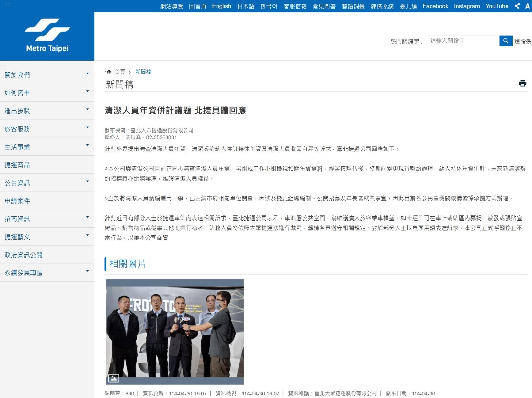The image size is (532, 398).
Task: Open 如何搭車 in the sidebar
Action: pyautogui.click(x=17, y=93)
